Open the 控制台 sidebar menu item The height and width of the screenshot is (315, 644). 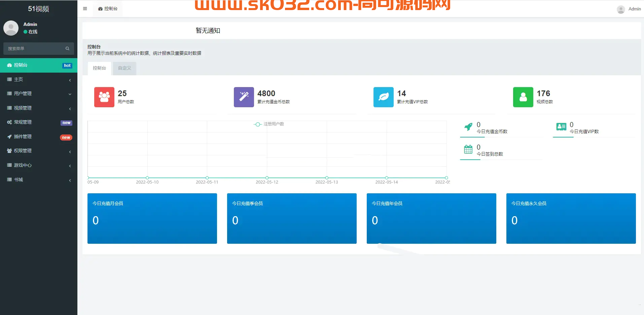[39, 65]
